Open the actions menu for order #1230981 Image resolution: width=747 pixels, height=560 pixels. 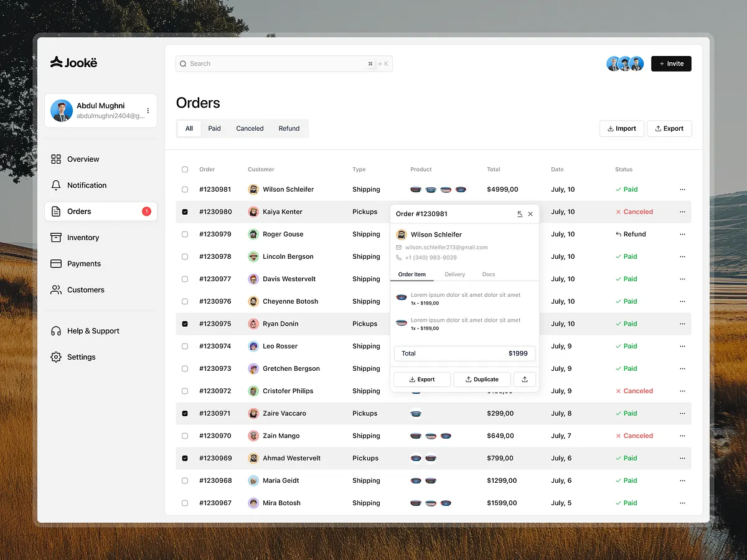tap(682, 189)
